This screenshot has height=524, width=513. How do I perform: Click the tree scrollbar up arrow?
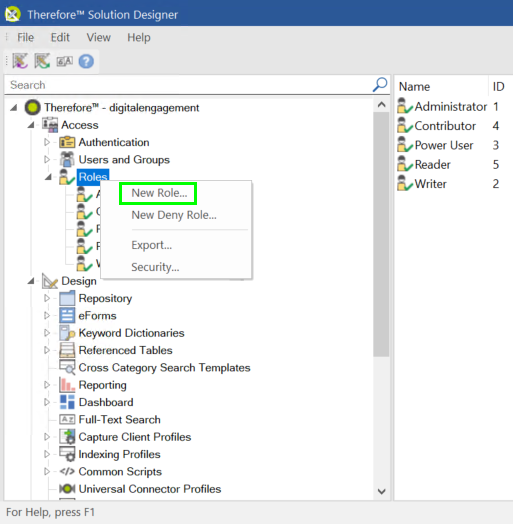coord(381,105)
